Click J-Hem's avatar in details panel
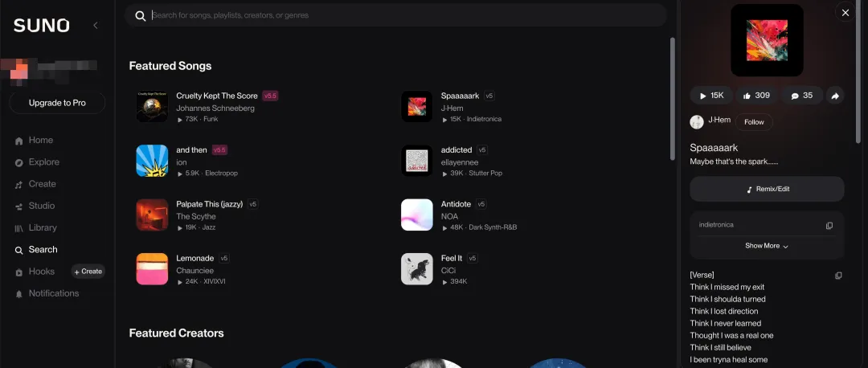The width and height of the screenshot is (868, 368). tap(696, 122)
